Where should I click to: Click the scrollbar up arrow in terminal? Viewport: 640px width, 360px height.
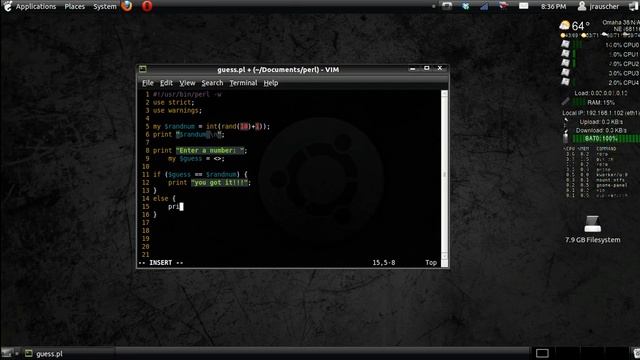[x=444, y=93]
